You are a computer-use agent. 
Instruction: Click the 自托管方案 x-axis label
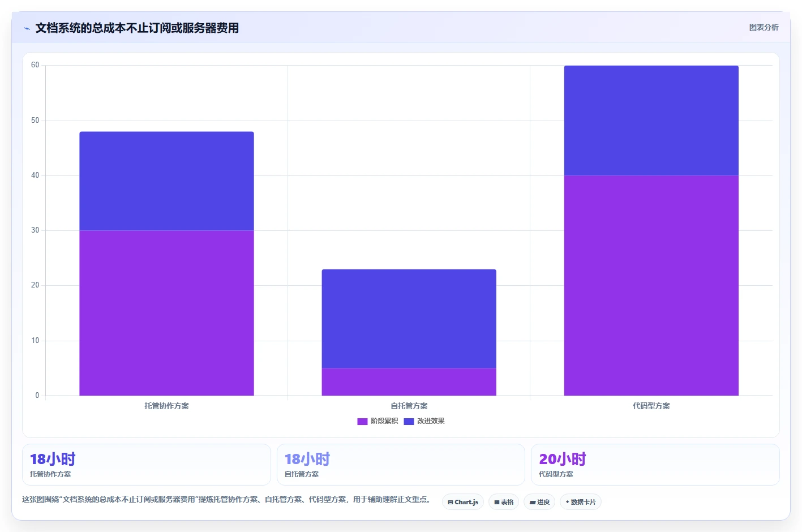(x=409, y=406)
